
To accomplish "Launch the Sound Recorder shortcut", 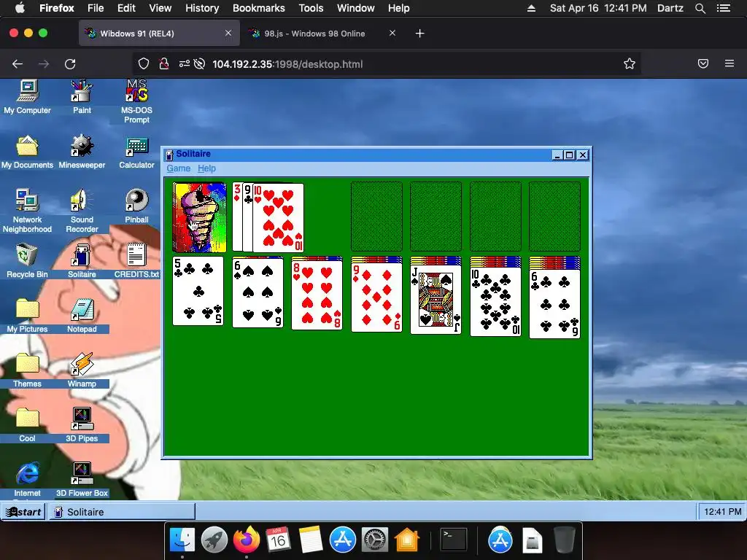I will tap(82, 211).
